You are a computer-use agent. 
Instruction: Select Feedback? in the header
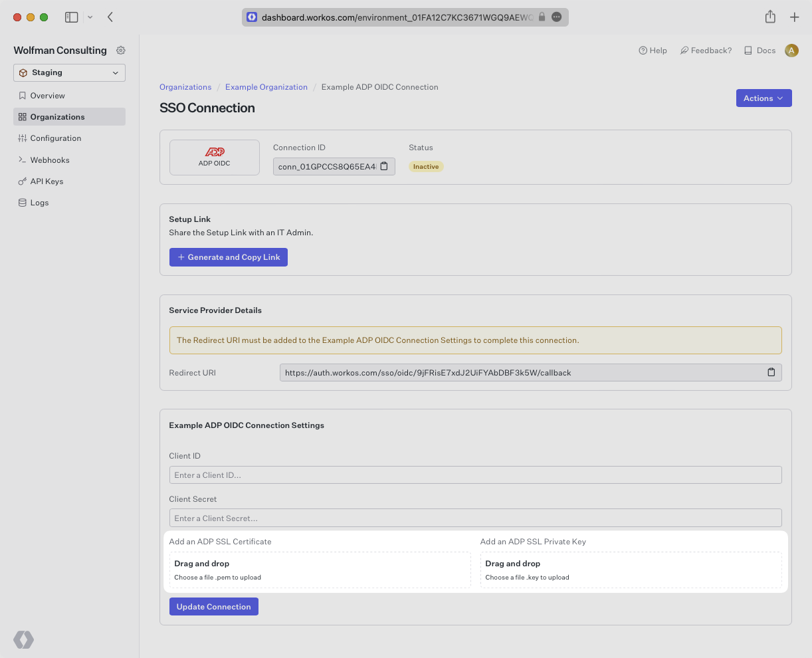(x=706, y=50)
